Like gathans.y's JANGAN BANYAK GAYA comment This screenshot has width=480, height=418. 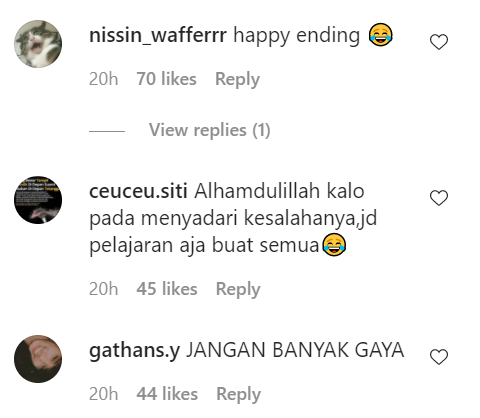(x=439, y=357)
